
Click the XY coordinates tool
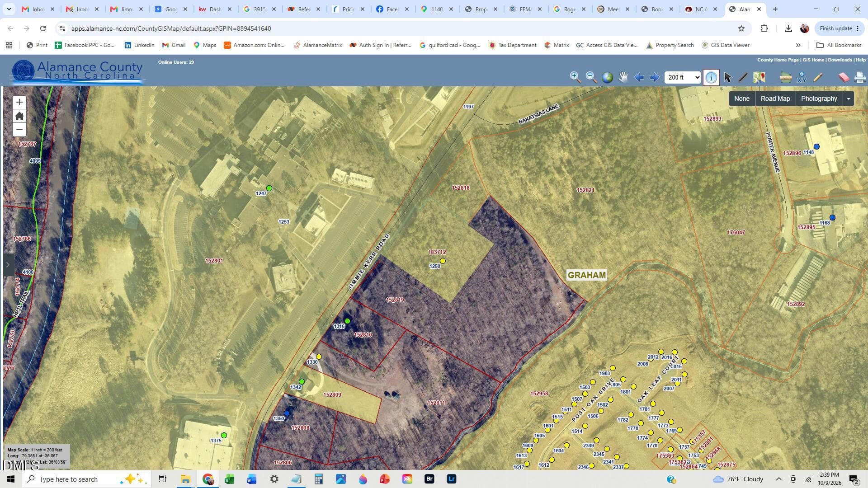click(802, 77)
